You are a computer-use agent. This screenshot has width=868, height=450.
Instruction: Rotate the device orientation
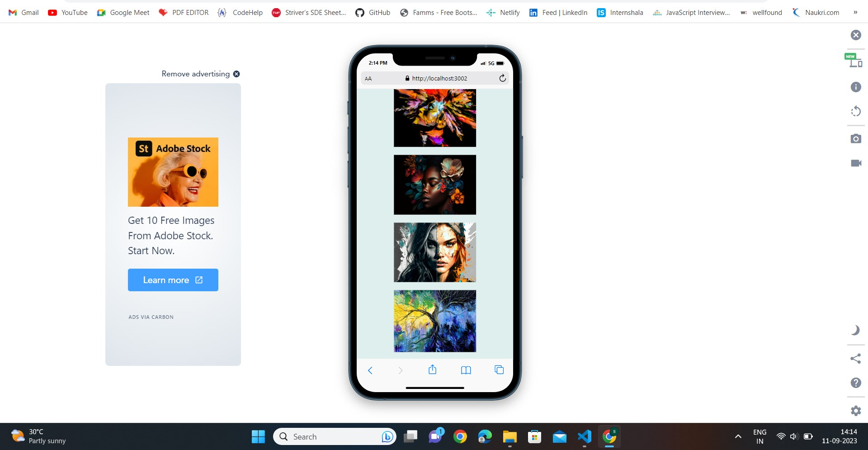856,111
